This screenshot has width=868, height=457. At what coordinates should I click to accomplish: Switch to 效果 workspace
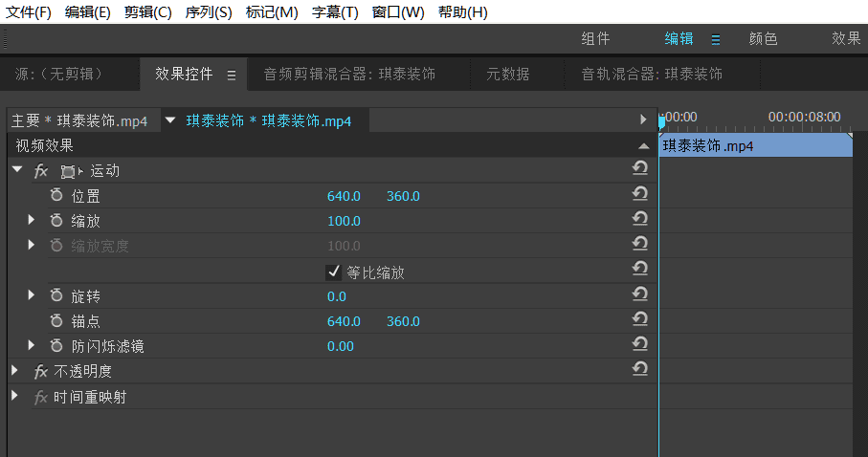pos(846,39)
